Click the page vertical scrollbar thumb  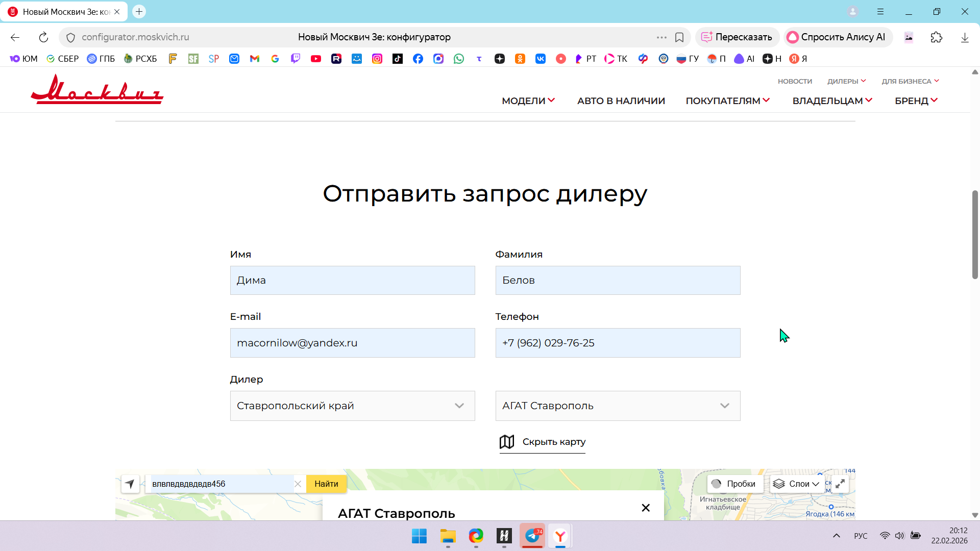(x=975, y=235)
